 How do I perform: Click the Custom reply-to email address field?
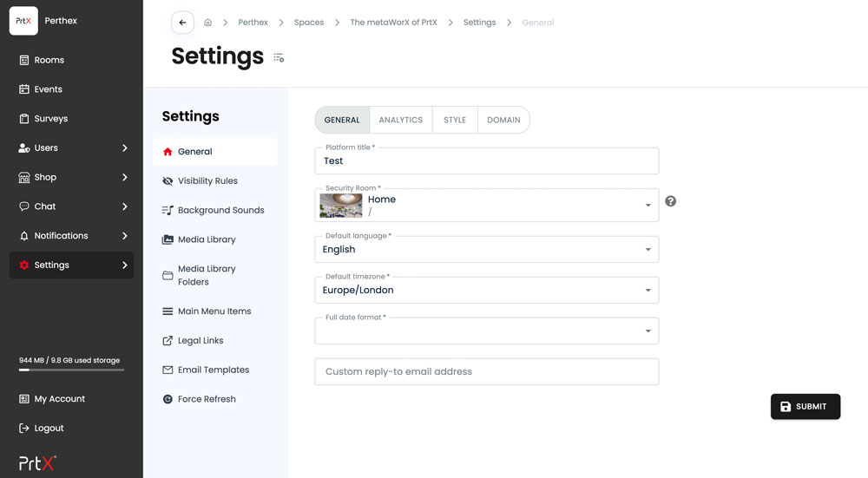[486, 371]
